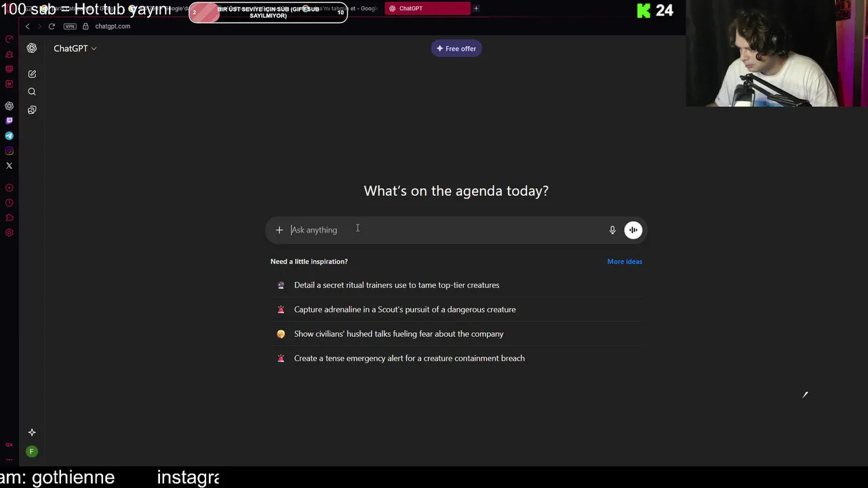
Task: Open the history clock icon in the browser sidebar
Action: pyautogui.click(x=9, y=203)
